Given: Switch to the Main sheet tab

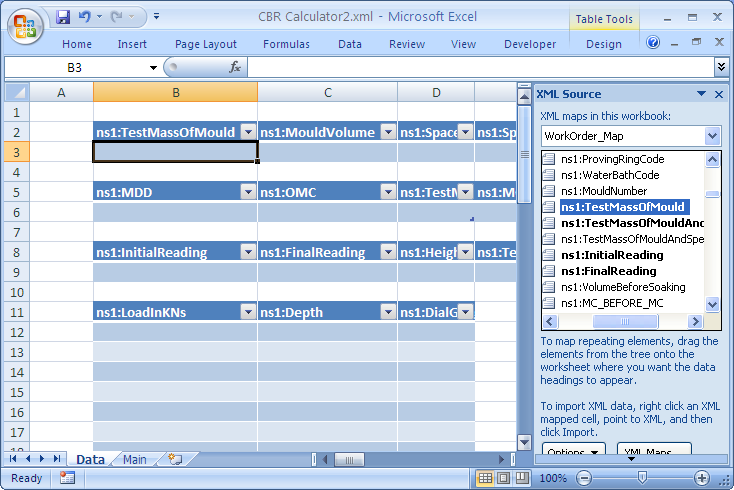Looking at the screenshot, I should click(x=135, y=460).
